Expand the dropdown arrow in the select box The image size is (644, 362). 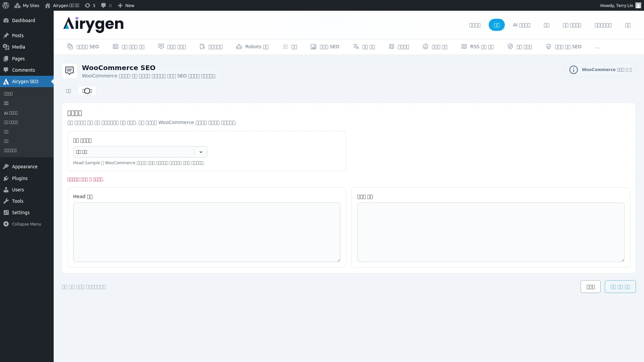click(x=201, y=152)
